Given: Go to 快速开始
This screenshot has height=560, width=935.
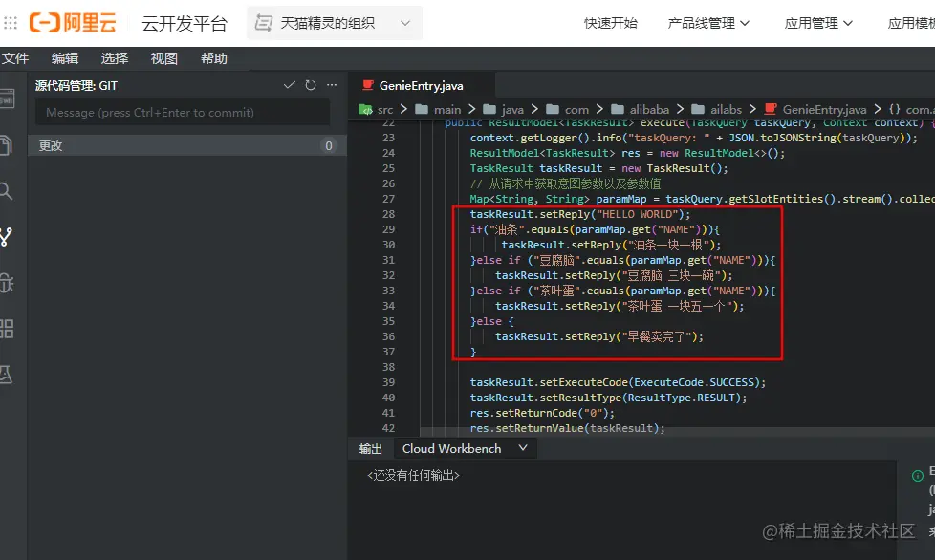Looking at the screenshot, I should click(611, 23).
